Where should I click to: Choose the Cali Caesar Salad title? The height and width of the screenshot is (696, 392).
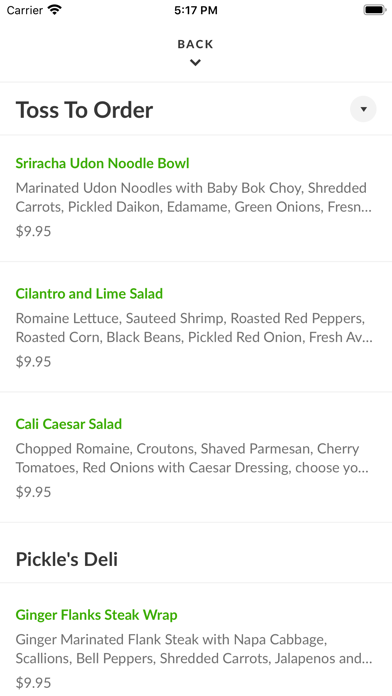click(69, 424)
